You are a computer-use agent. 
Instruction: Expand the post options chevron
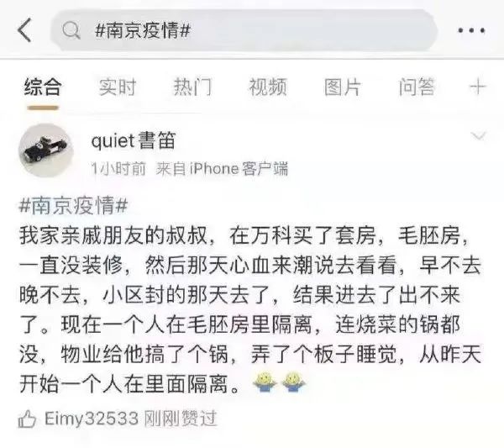tap(478, 136)
